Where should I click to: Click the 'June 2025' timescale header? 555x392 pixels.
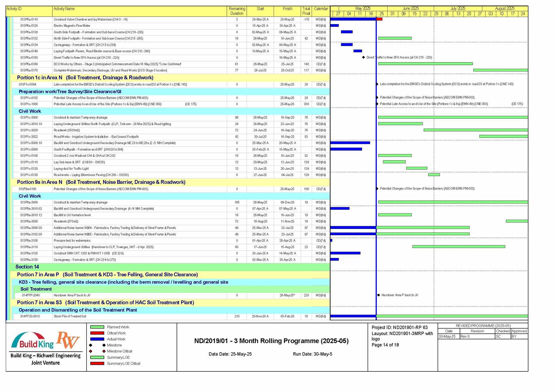(410, 8)
